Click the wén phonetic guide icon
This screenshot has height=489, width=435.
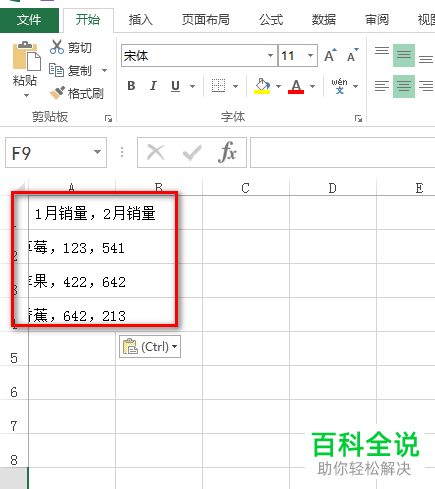click(x=339, y=86)
